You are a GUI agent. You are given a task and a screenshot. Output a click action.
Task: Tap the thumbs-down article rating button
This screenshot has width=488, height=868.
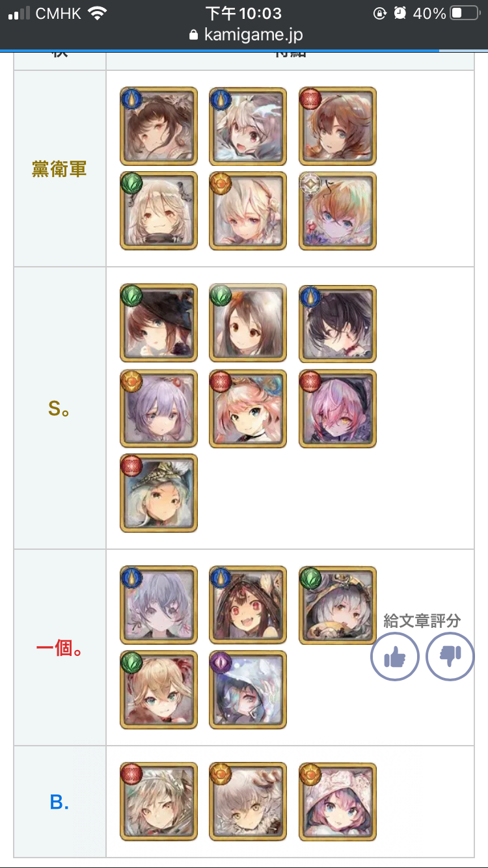click(x=450, y=657)
